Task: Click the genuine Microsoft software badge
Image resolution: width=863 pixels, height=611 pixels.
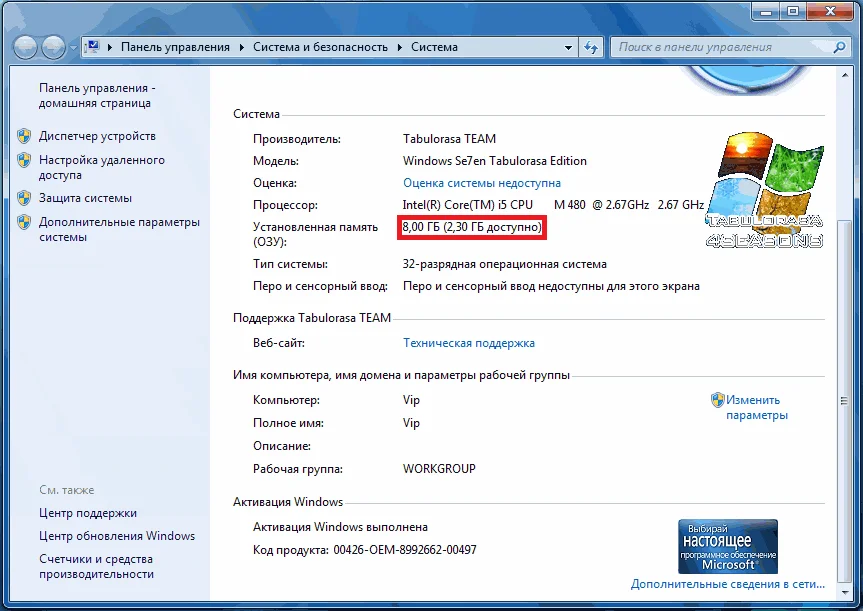Action: [728, 547]
